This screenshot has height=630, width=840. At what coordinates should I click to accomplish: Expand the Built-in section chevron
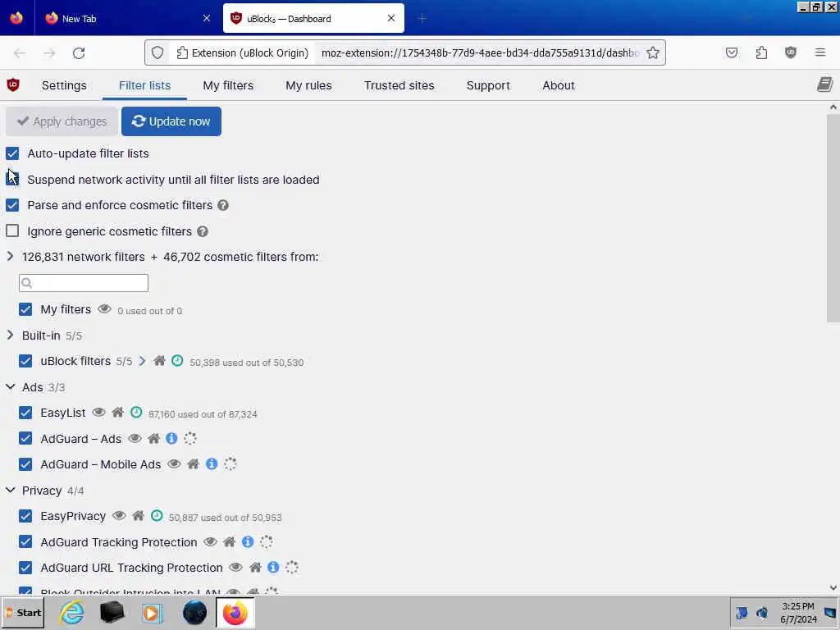(10, 336)
